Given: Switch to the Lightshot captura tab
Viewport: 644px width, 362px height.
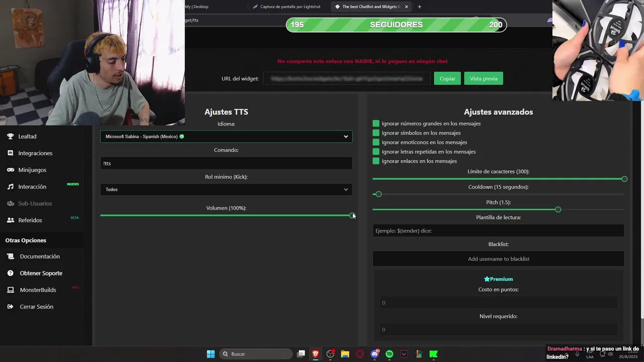Looking at the screenshot, I should tap(287, 7).
